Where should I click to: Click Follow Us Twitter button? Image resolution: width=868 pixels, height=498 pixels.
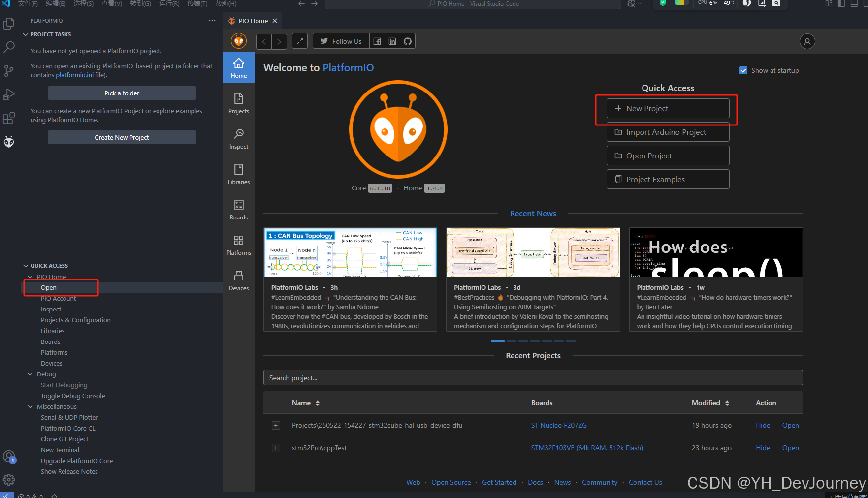coord(341,41)
